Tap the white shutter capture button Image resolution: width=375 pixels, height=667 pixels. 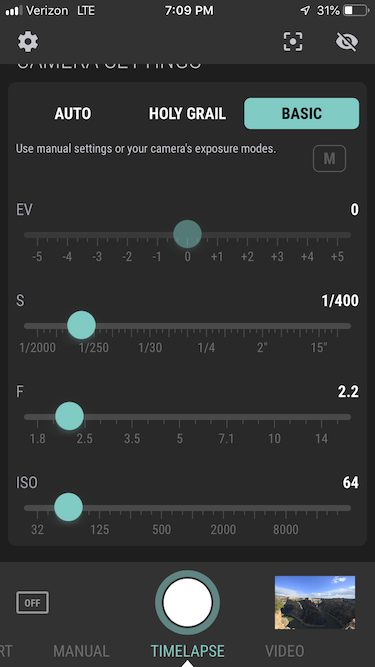(x=188, y=602)
